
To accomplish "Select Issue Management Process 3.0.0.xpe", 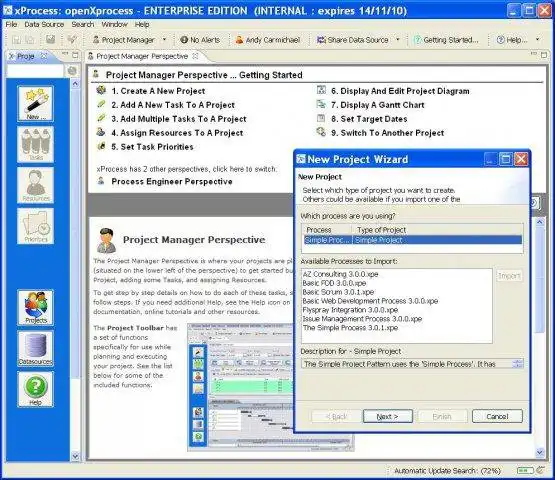I will click(x=362, y=319).
